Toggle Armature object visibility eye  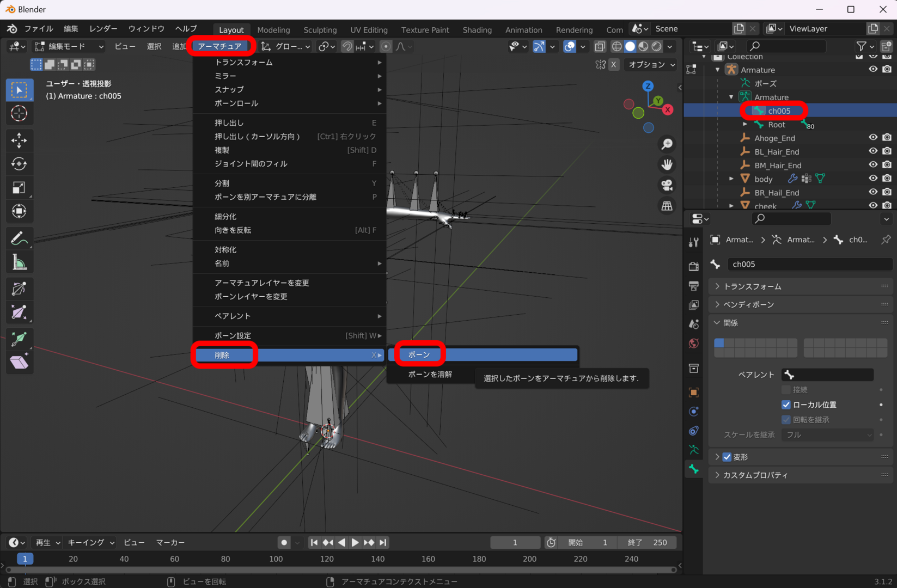pyautogui.click(x=873, y=70)
